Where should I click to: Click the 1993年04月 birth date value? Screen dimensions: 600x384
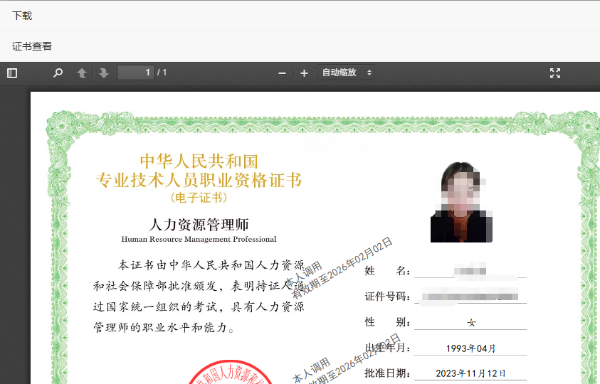pos(471,348)
